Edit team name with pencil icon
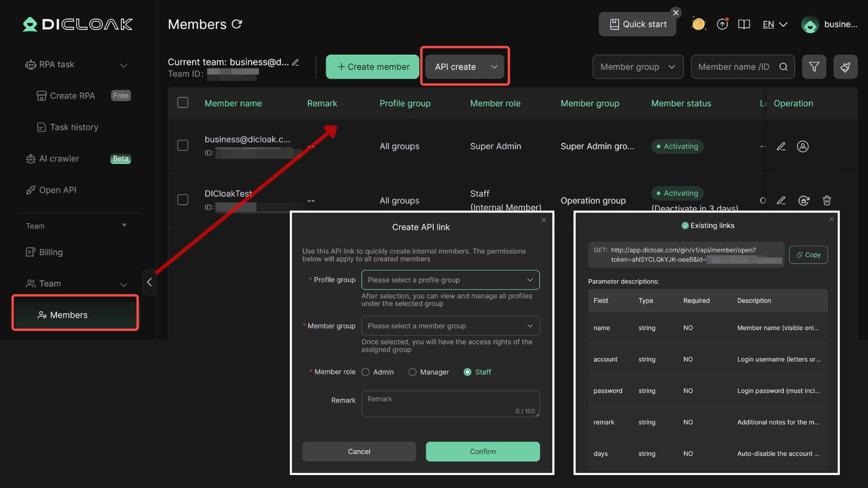The image size is (868, 488). click(295, 62)
